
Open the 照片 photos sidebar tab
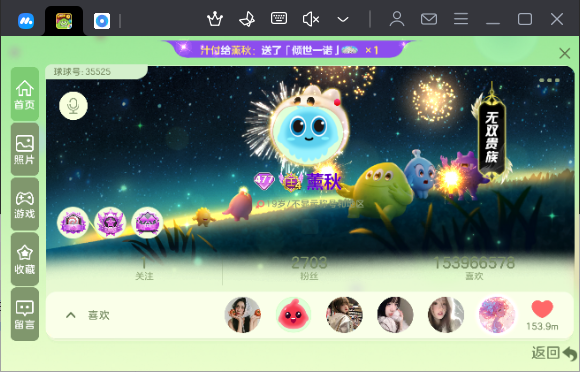(25, 149)
